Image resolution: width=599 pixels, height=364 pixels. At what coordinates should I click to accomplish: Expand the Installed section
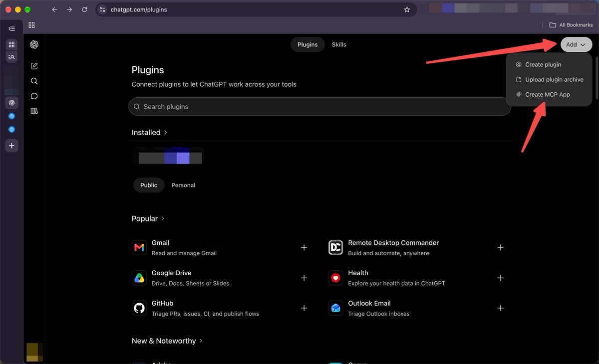tap(149, 133)
